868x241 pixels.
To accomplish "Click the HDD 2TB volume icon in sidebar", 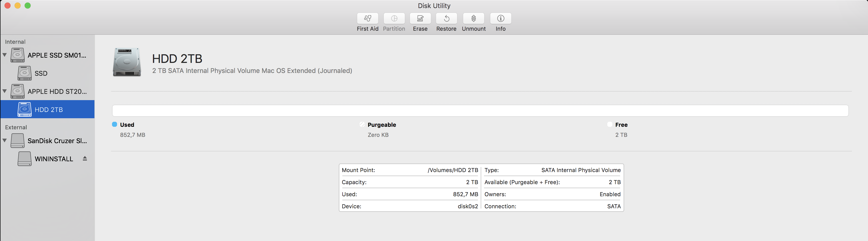I will click(x=25, y=109).
